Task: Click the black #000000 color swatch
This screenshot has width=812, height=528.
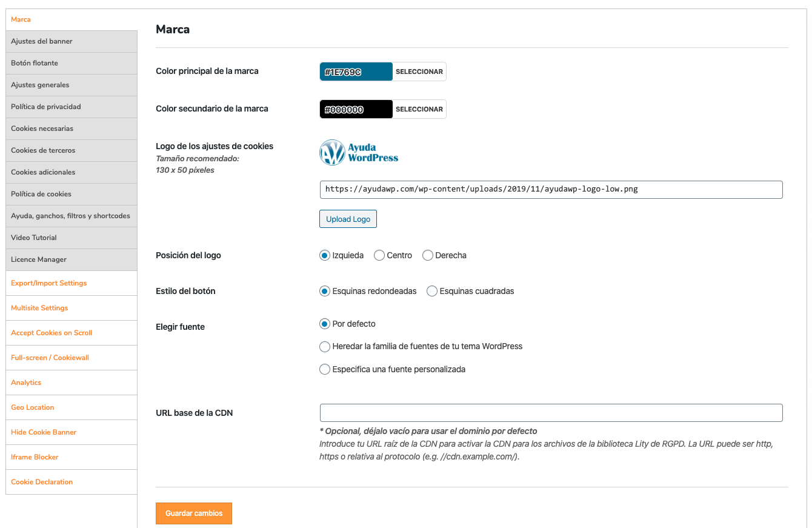Action: 356,109
